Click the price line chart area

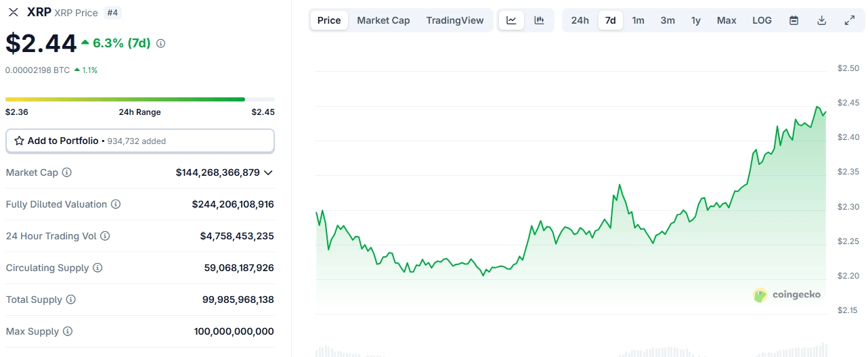[x=571, y=193]
